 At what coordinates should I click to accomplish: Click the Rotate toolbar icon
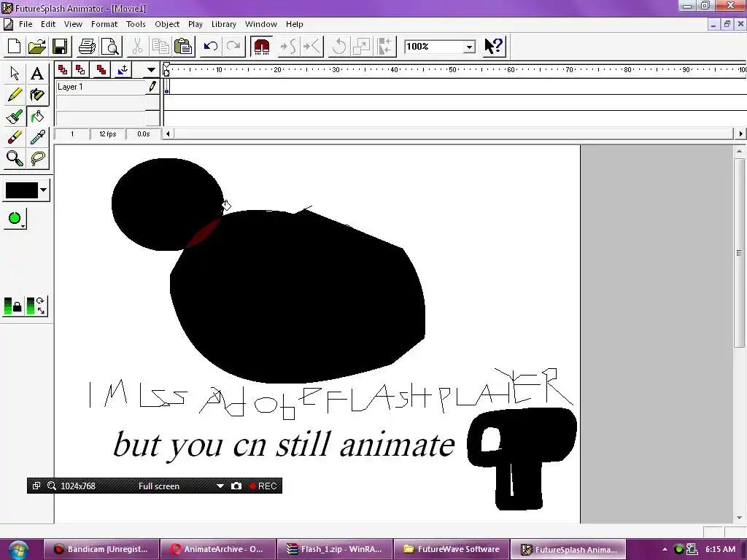[338, 46]
